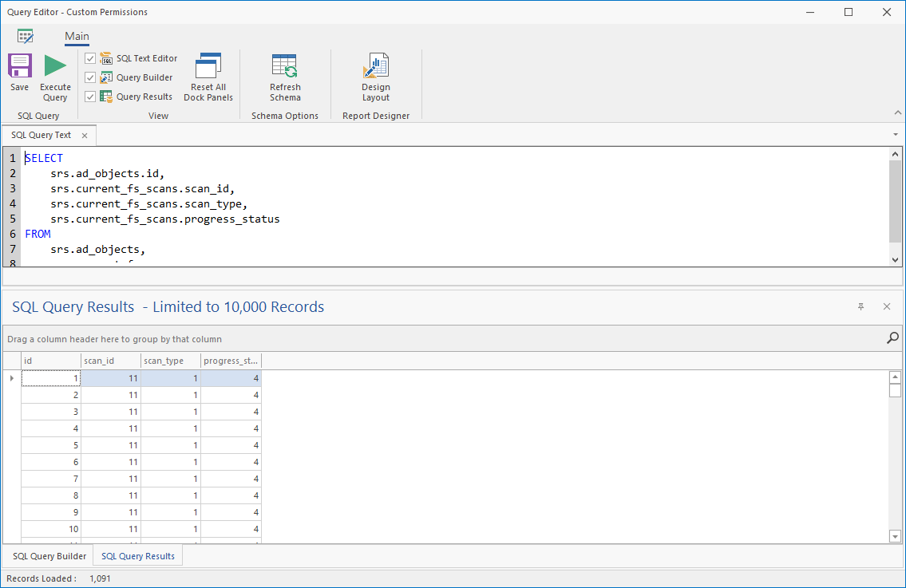Toggle the Query Builder checkbox
Image resolution: width=906 pixels, height=588 pixels.
pos(90,77)
